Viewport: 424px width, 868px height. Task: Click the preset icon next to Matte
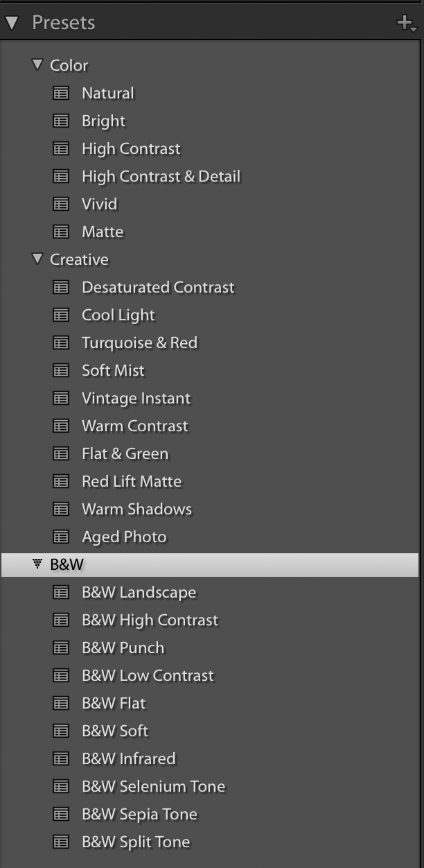(61, 232)
